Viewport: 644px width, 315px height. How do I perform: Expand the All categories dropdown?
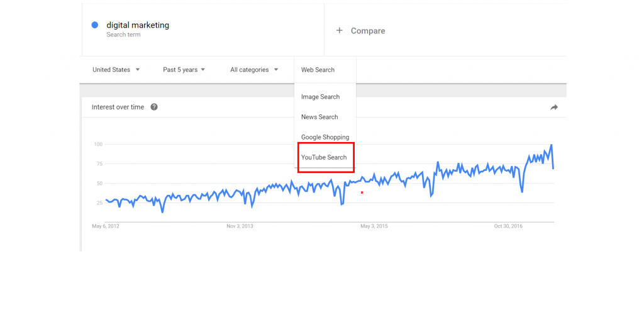254,70
